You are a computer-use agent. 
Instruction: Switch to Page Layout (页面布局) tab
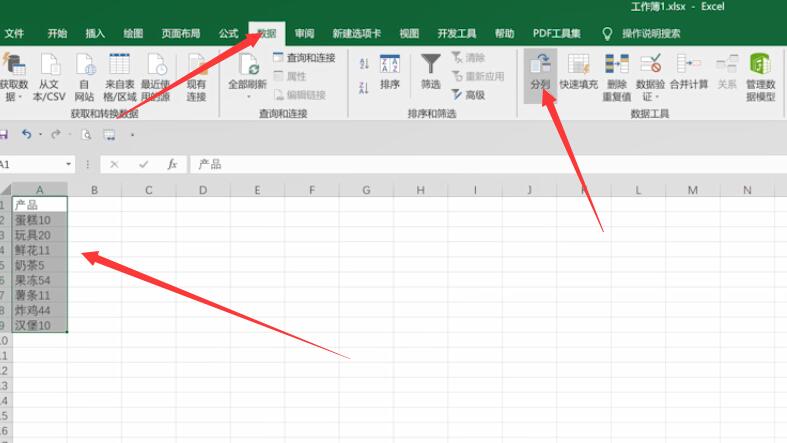[x=181, y=34]
